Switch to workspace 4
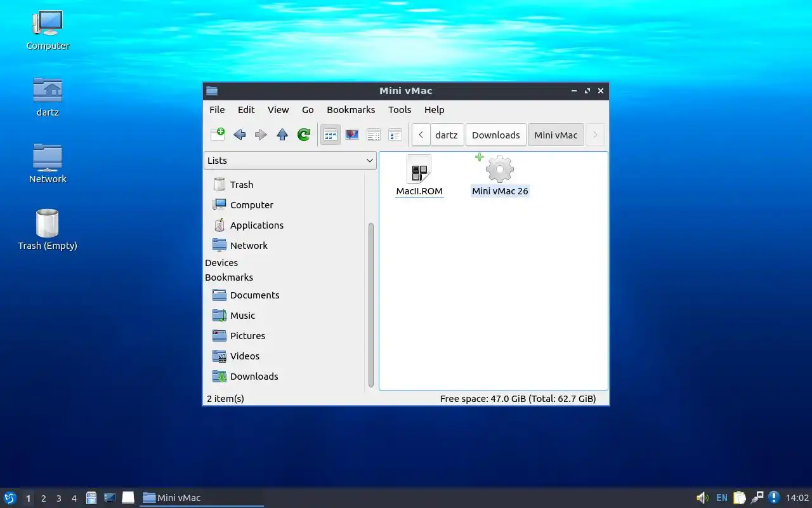 point(74,498)
